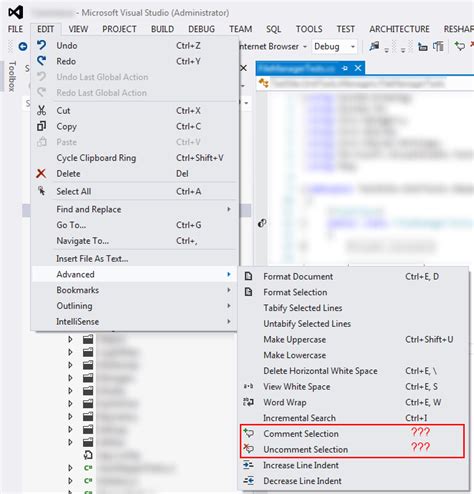474x494 pixels.
Task: Click the View White Space icon
Action: point(248,386)
